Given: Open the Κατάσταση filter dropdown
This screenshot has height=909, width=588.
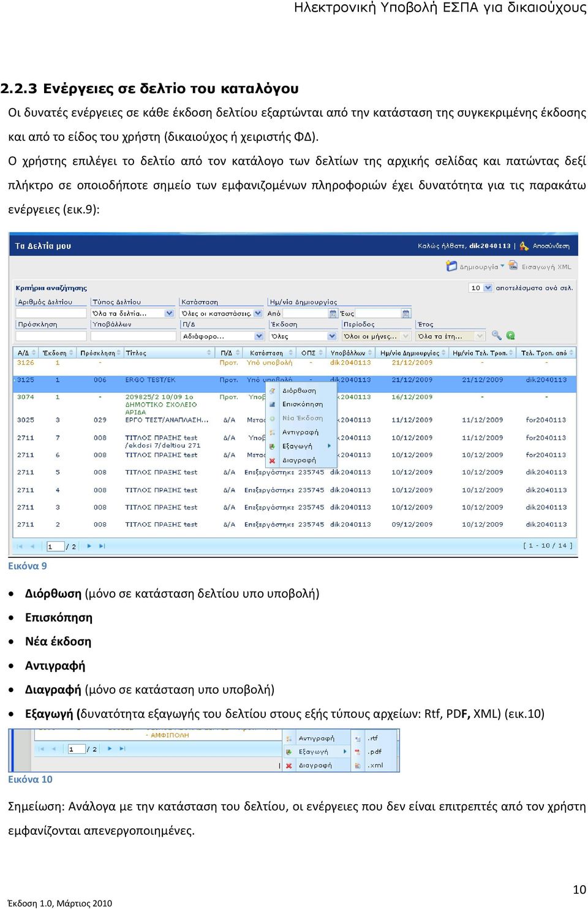Looking at the screenshot, I should tap(222, 313).
